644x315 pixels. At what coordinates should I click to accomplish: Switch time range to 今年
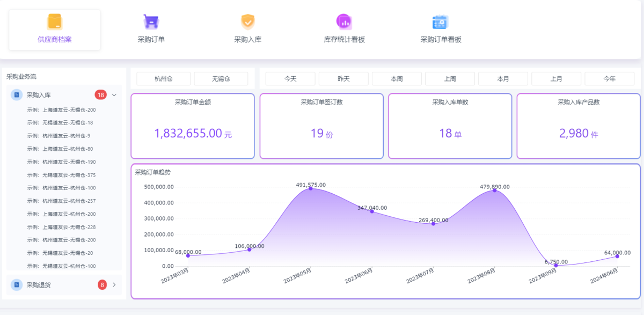609,79
